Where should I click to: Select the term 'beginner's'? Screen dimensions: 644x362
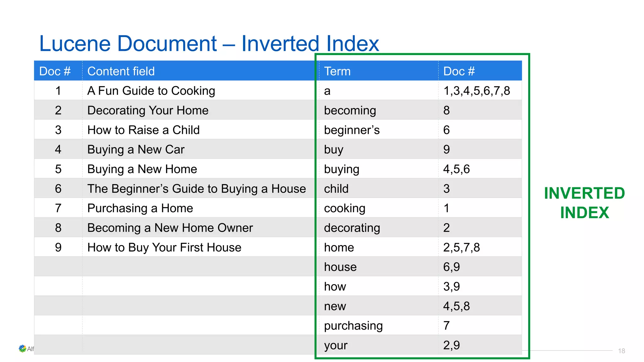(x=352, y=130)
